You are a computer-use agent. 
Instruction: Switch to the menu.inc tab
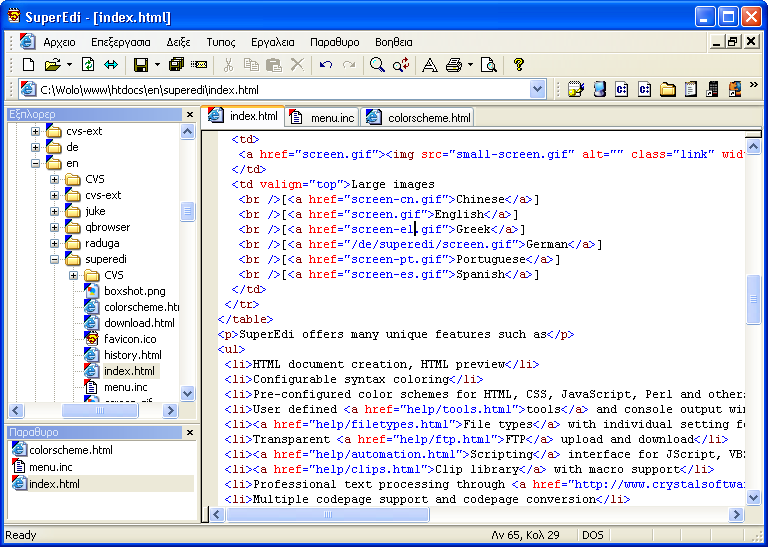tap(322, 118)
